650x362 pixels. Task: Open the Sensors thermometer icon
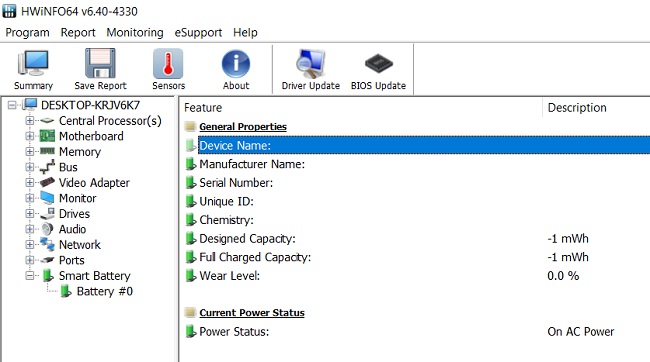click(x=168, y=63)
